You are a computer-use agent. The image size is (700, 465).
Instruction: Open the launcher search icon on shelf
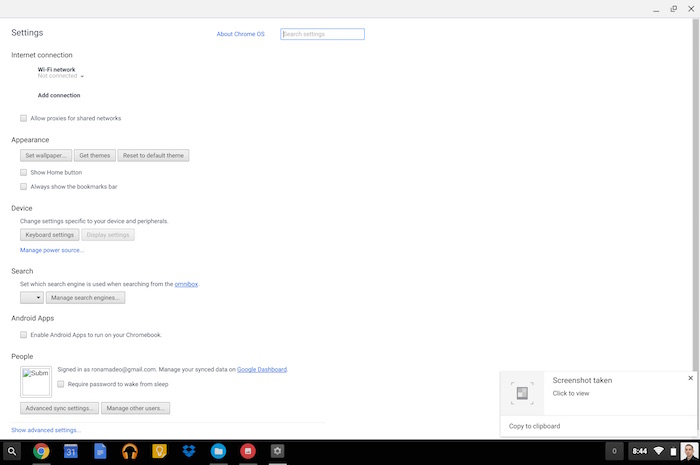tap(13, 451)
